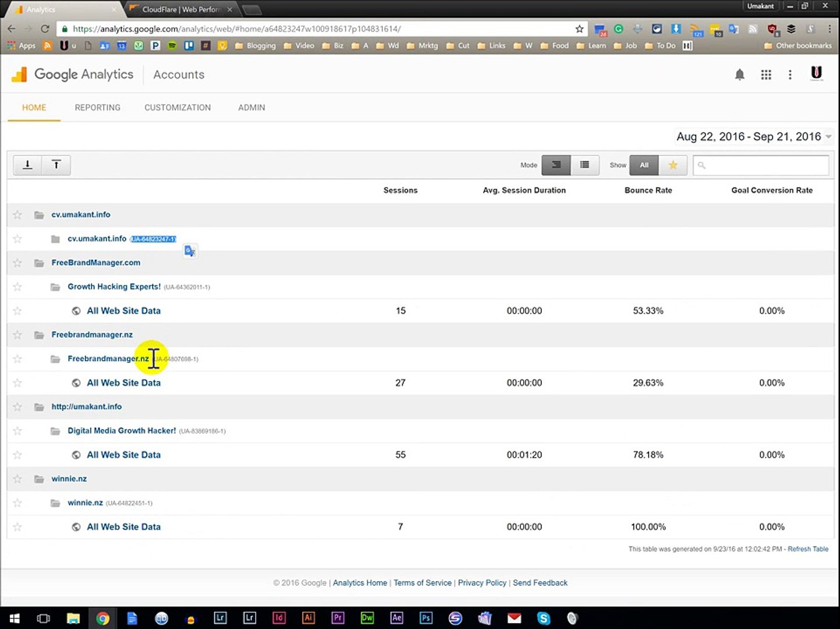
Task: Collapse the Digital Media Growth Hacker! folder
Action: (55, 431)
